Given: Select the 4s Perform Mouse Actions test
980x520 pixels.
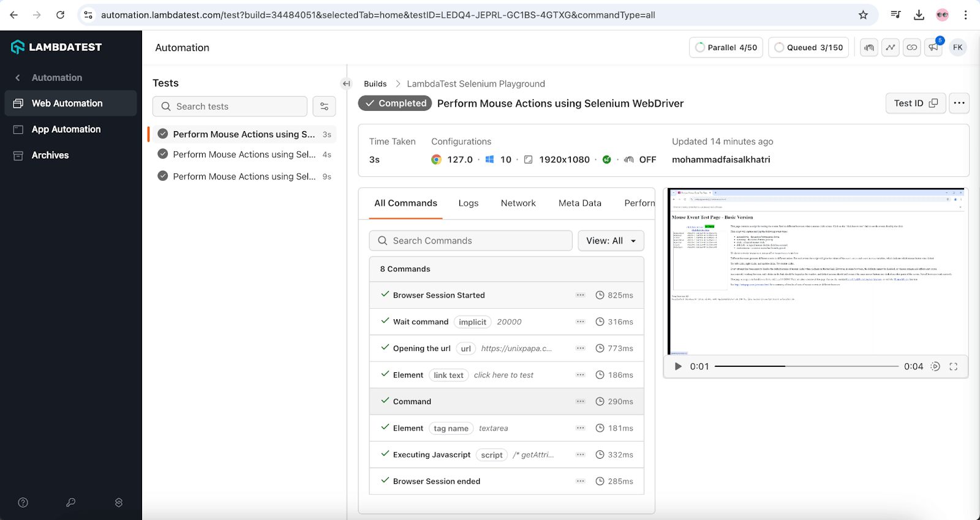Looking at the screenshot, I should point(243,154).
